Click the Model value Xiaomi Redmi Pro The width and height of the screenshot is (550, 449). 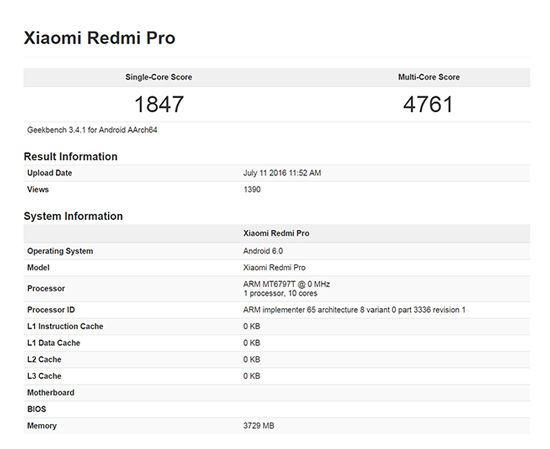coord(274,268)
